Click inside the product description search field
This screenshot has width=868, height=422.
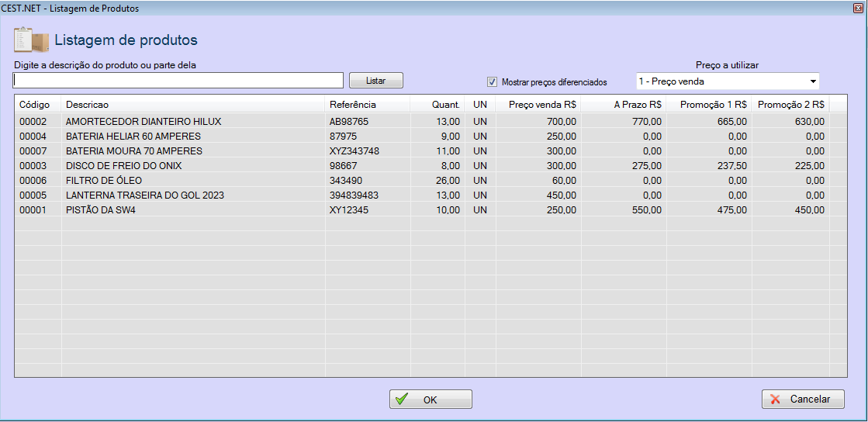tap(178, 81)
